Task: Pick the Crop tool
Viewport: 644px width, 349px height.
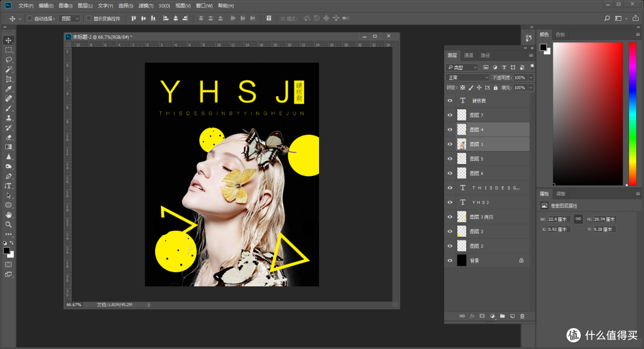Action: pyautogui.click(x=8, y=79)
